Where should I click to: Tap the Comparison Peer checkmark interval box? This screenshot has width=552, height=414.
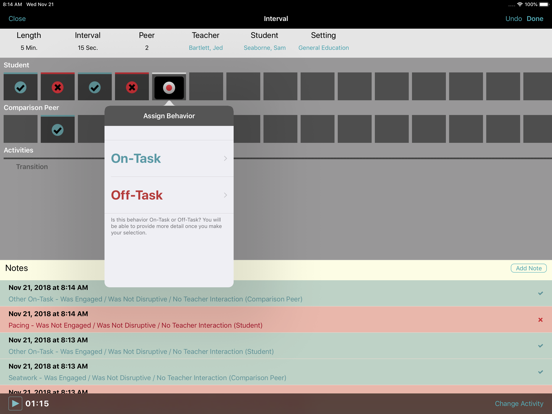point(58,130)
